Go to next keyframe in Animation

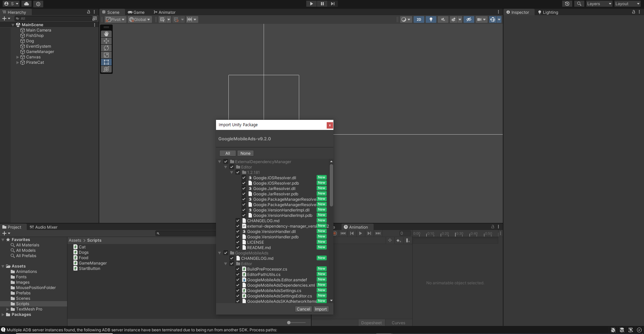[369, 233]
